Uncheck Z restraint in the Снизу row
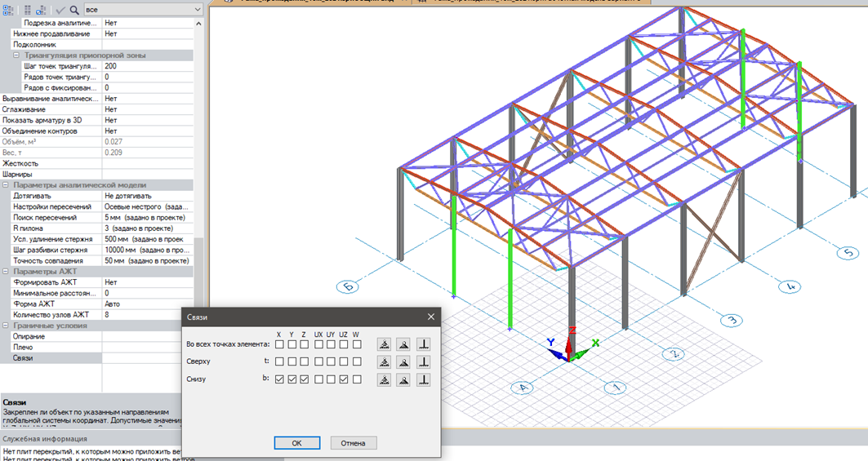This screenshot has height=461, width=868. [x=305, y=379]
